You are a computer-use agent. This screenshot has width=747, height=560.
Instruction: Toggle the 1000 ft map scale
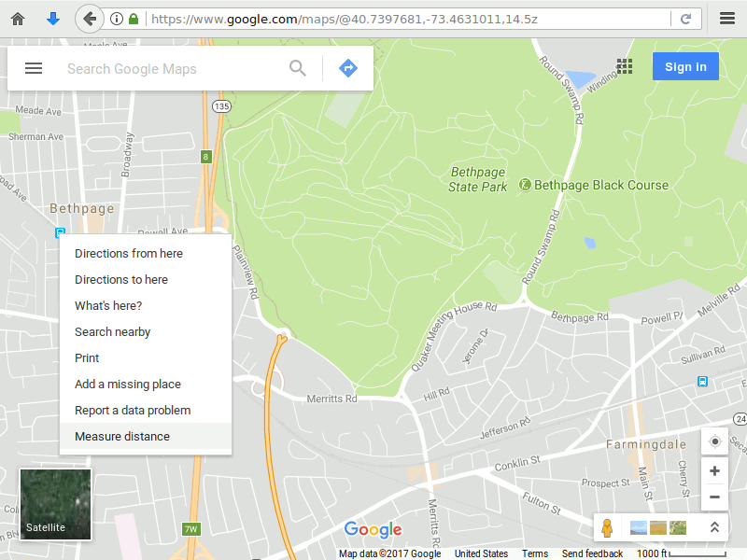tap(682, 553)
